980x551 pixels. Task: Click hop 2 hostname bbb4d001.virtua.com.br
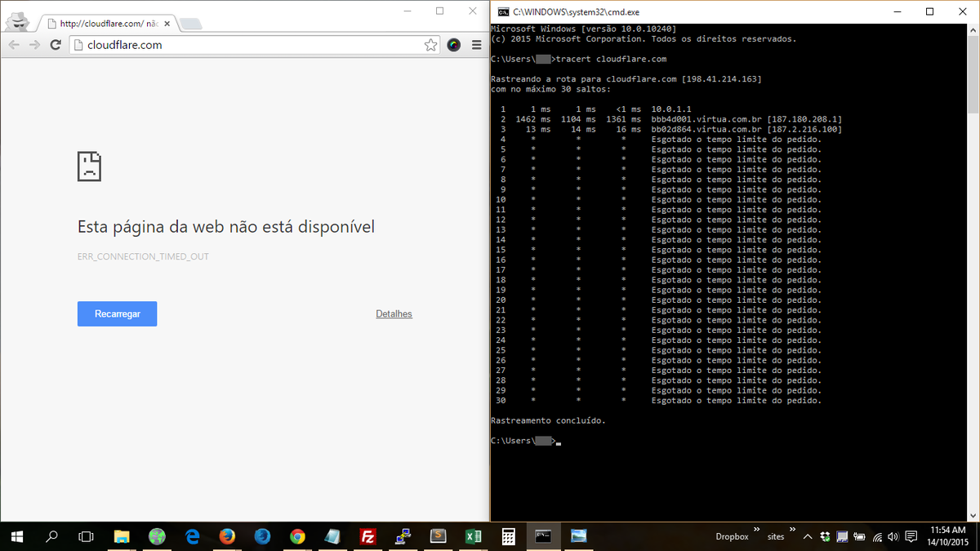[x=706, y=119]
